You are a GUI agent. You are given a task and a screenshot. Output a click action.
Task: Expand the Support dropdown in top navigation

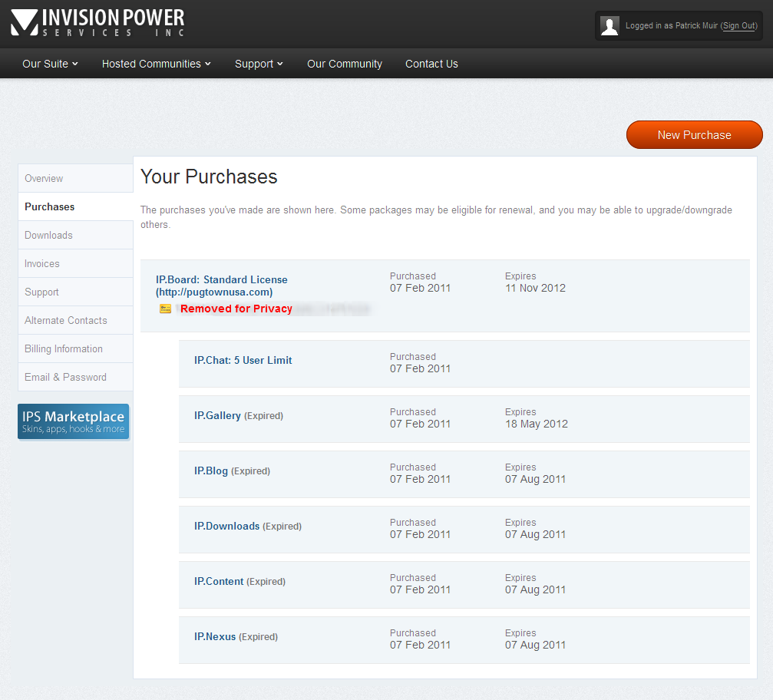[x=259, y=64]
